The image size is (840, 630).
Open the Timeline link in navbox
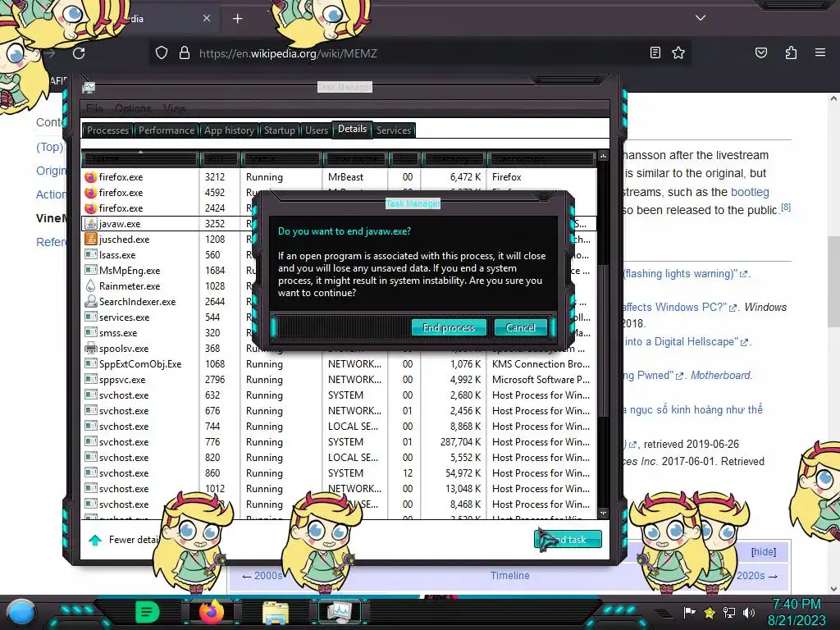(510, 575)
